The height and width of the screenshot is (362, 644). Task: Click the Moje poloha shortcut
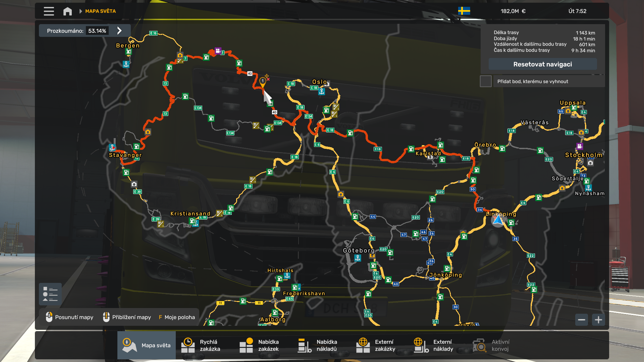tap(177, 317)
